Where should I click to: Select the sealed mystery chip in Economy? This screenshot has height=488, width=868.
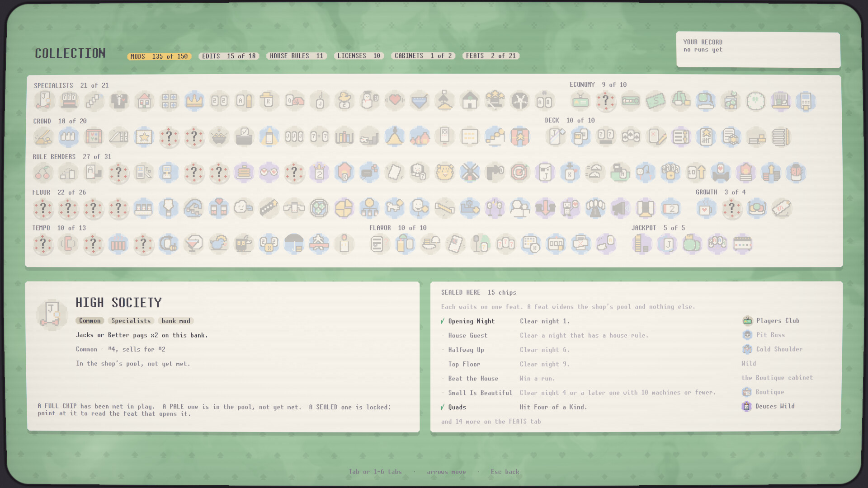point(605,101)
